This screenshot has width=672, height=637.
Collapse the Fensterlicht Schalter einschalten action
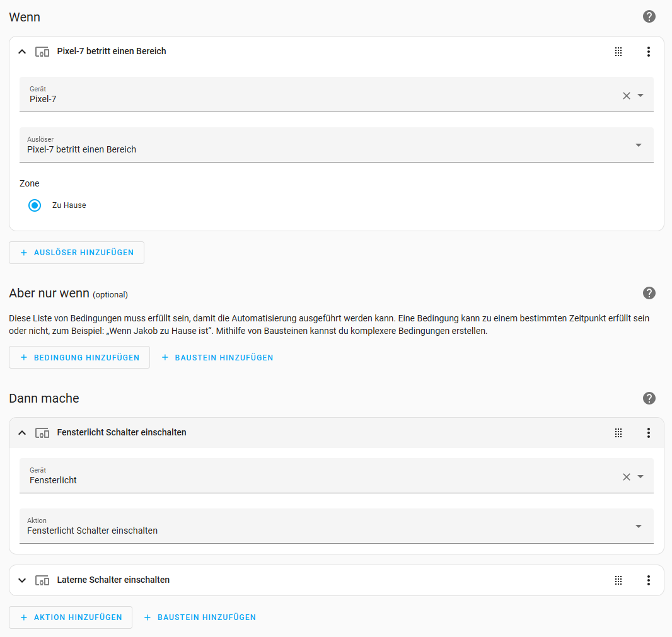(x=23, y=433)
